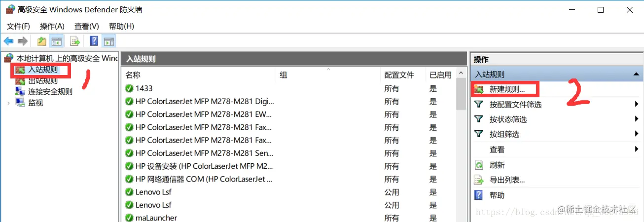Click 导出列表... action

click(x=507, y=180)
